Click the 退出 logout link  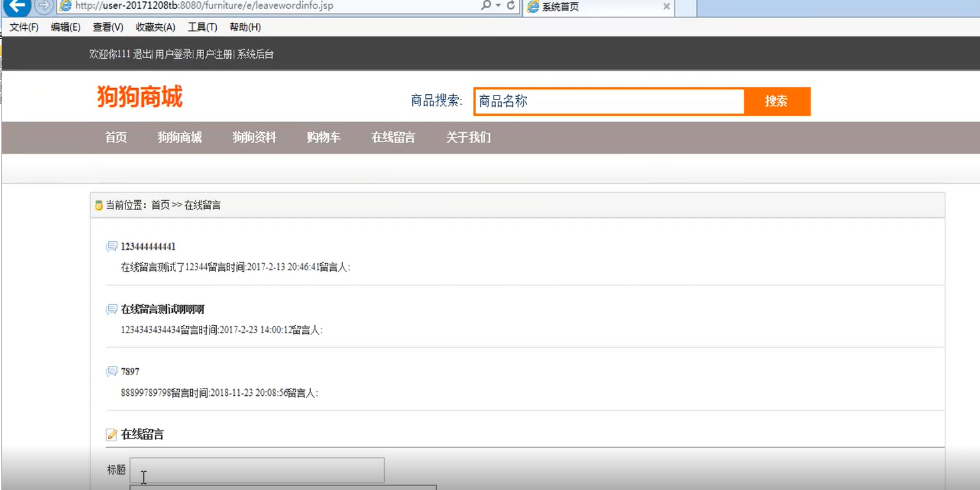(142, 54)
